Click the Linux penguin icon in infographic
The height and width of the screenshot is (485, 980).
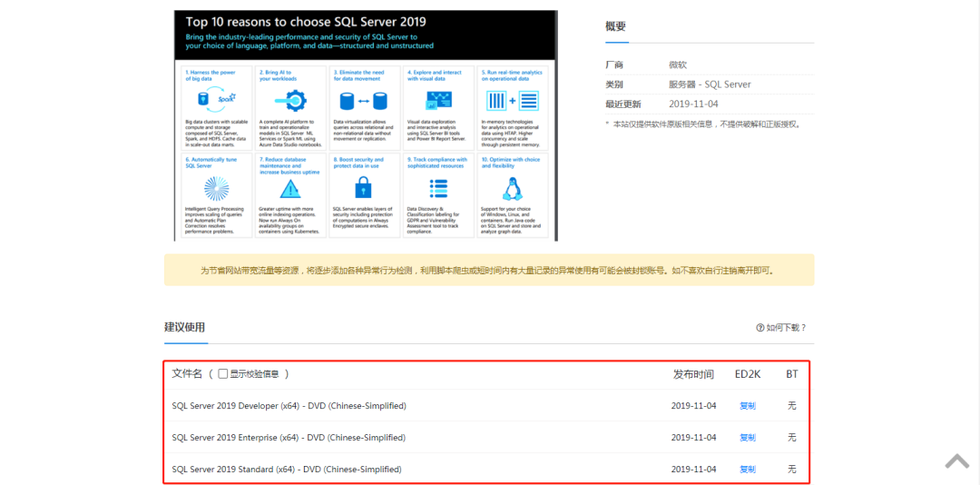click(x=511, y=188)
